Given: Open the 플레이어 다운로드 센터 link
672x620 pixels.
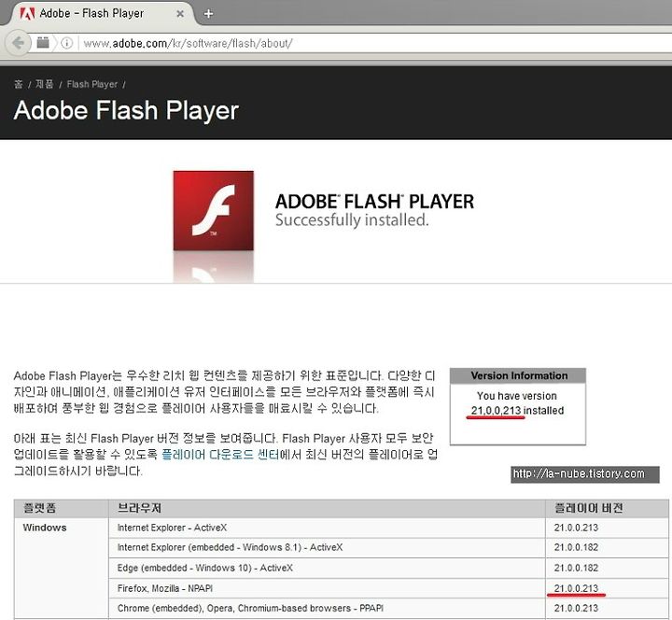Looking at the screenshot, I should click(220, 454).
